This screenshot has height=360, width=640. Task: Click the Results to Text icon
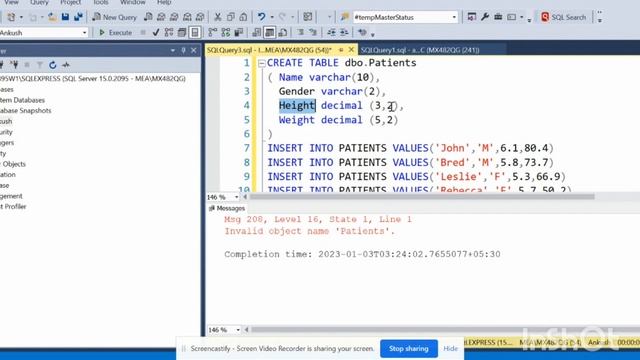[x=257, y=32]
